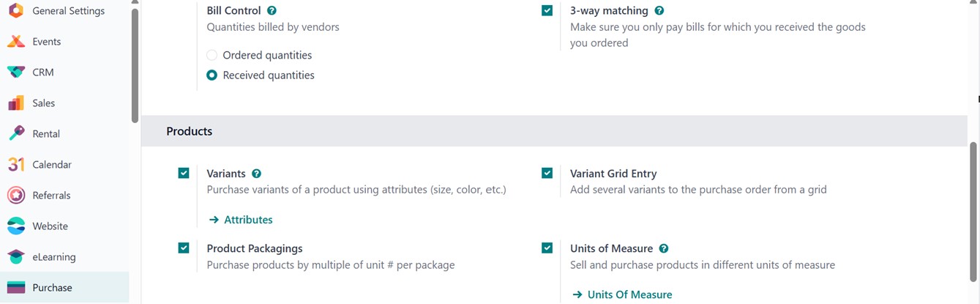Open the Calendar app icon

click(x=16, y=165)
